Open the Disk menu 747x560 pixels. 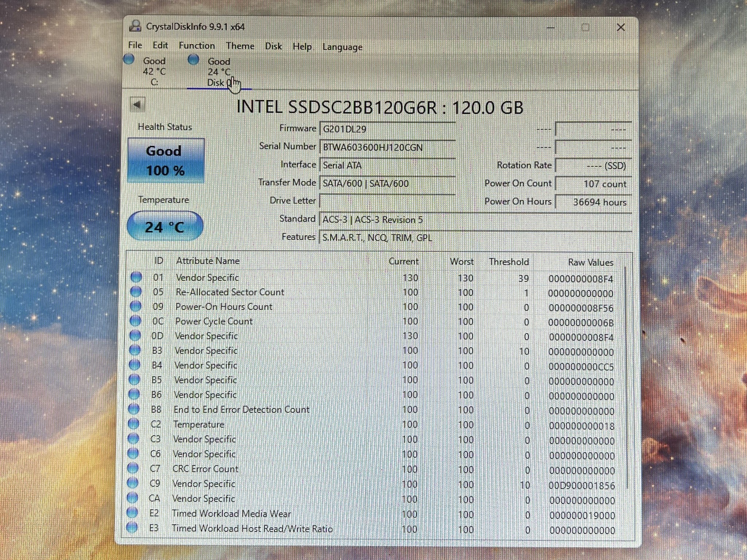(273, 46)
